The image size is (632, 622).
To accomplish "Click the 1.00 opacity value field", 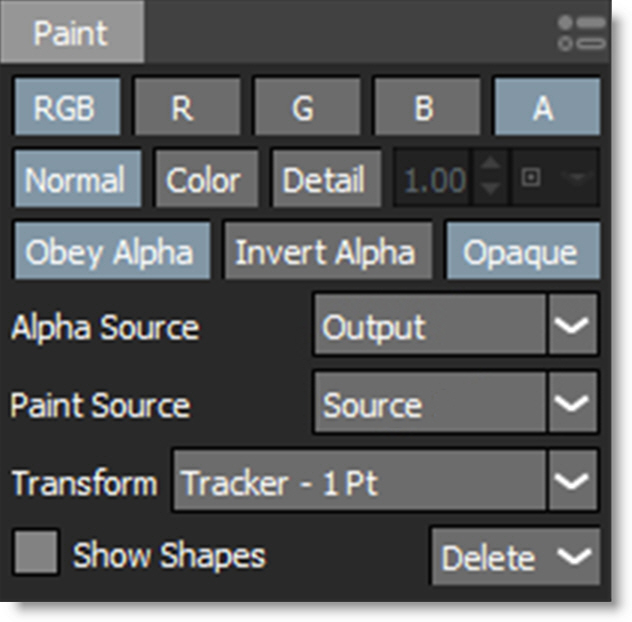I will click(x=435, y=180).
